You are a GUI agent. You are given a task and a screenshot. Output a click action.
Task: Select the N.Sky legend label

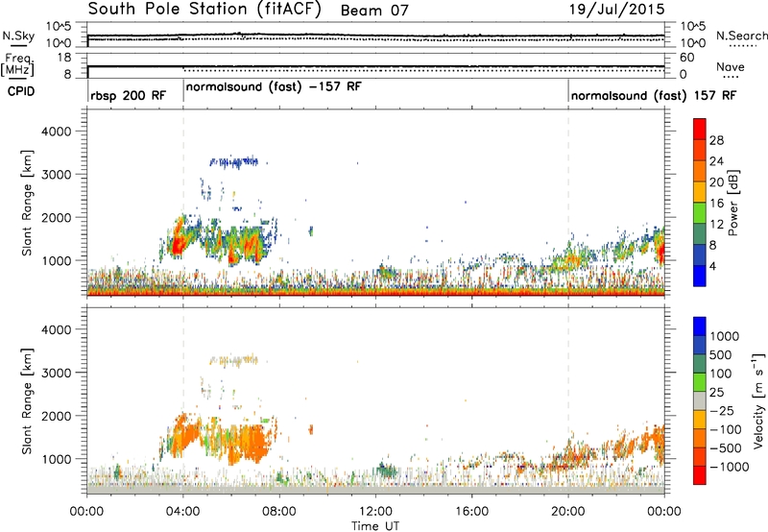(x=18, y=36)
